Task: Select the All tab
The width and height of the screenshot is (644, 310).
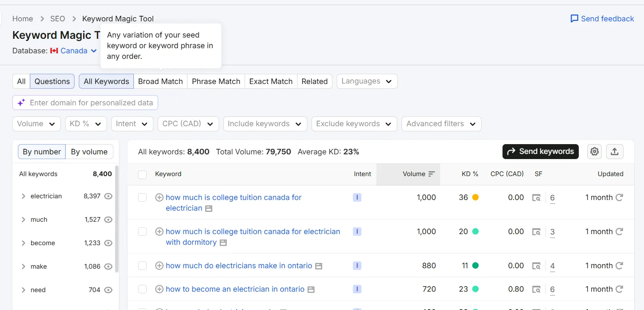Action: point(21,81)
